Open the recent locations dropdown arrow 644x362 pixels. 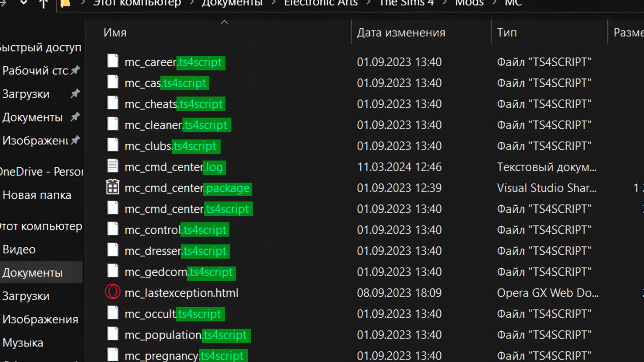[24, 3]
